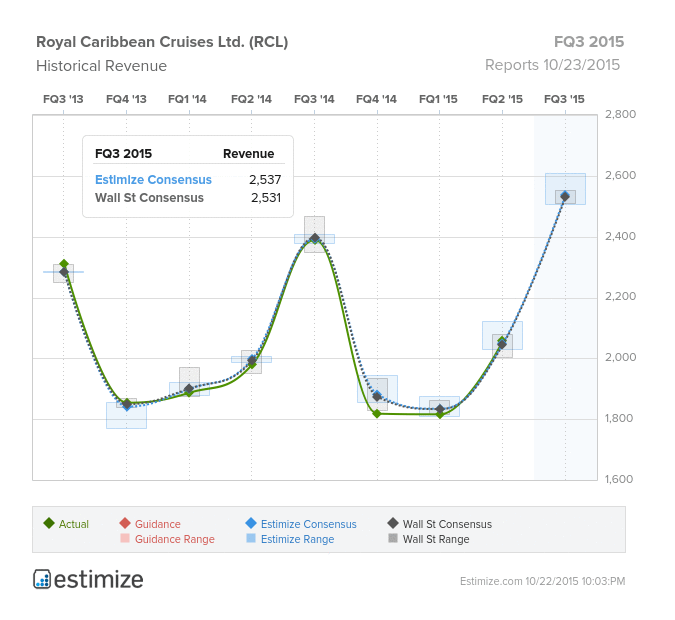Select the FQ1 '15 quarter label

click(x=438, y=99)
